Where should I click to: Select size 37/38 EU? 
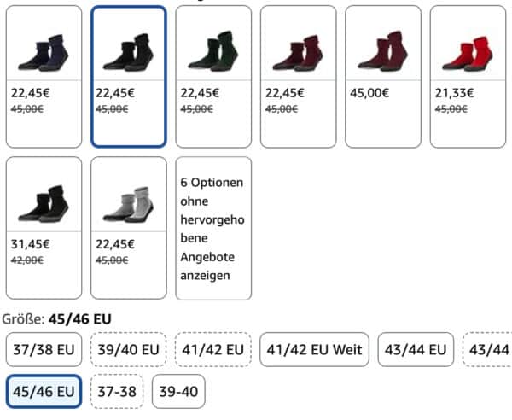(44, 349)
